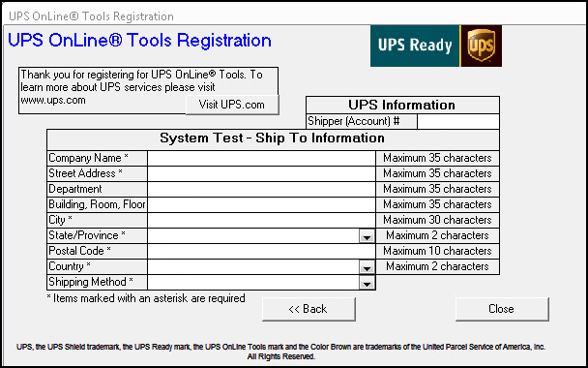This screenshot has width=588, height=368.
Task: Go back with the << Back button
Action: coord(309,309)
